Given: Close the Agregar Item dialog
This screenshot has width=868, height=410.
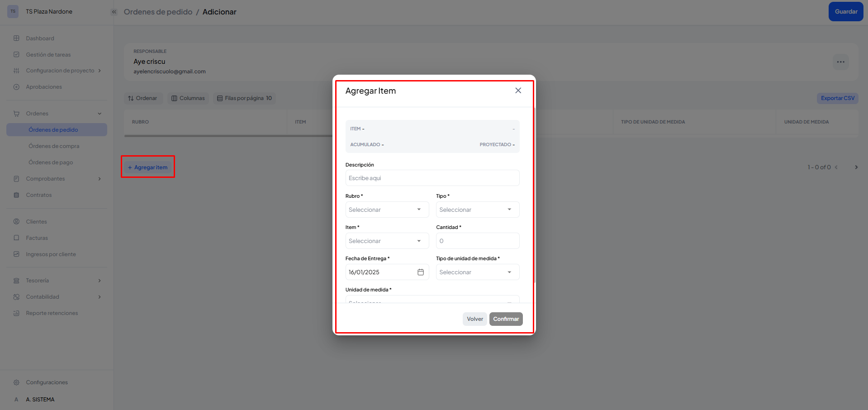Looking at the screenshot, I should pos(518,91).
